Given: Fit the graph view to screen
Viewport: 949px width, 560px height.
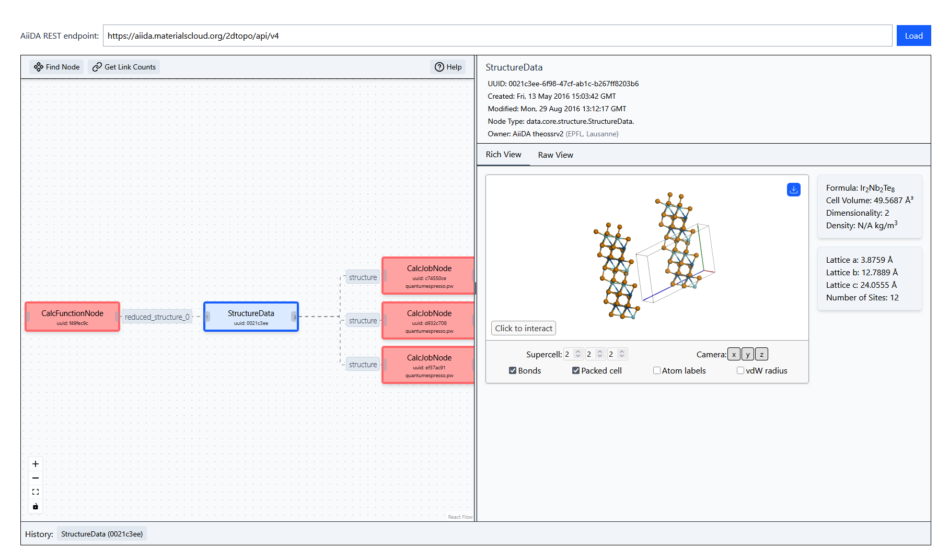Looking at the screenshot, I should [36, 492].
